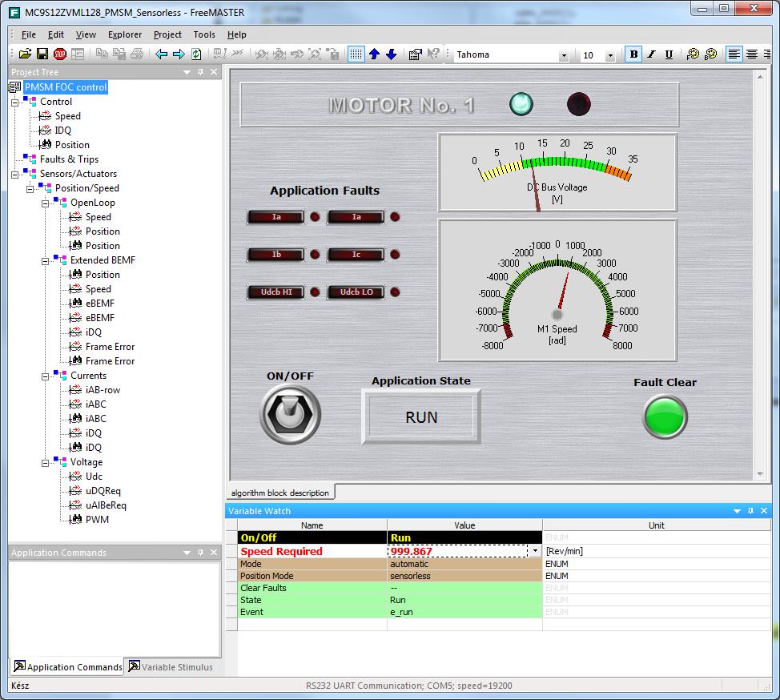Click the Udcb HI fault button
The image size is (780, 700).
pyautogui.click(x=276, y=292)
